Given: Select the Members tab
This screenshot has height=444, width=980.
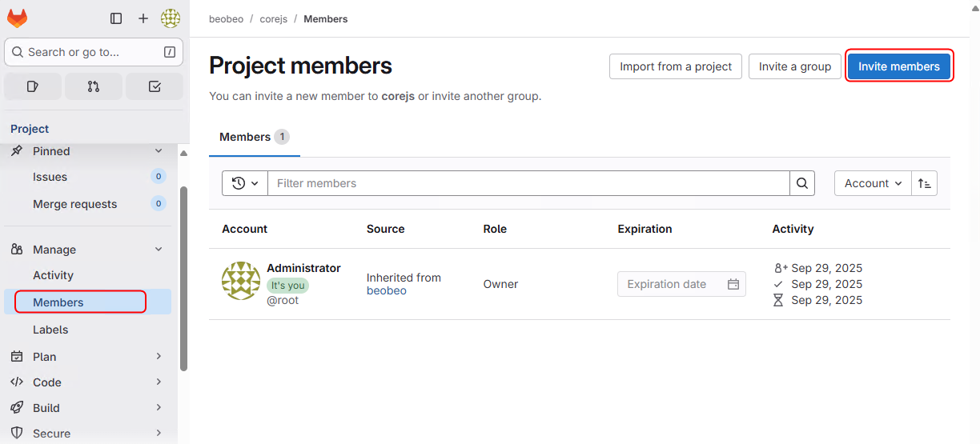Looking at the screenshot, I should coord(254,137).
